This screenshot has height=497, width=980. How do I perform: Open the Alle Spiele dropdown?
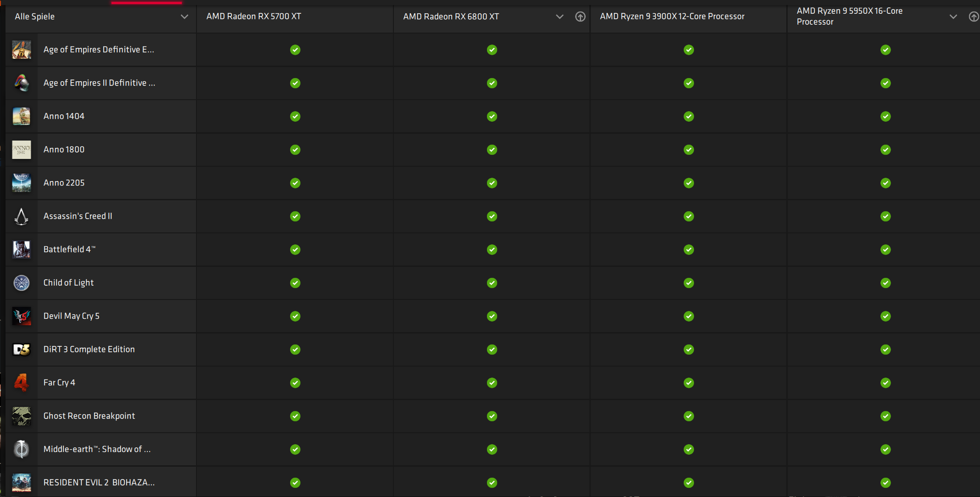[x=184, y=17]
